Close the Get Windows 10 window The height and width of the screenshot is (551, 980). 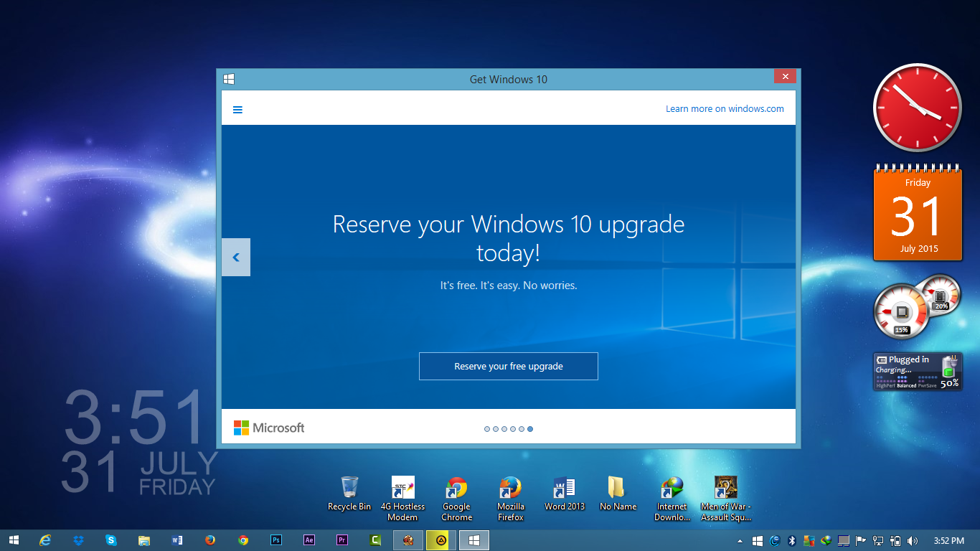(786, 76)
